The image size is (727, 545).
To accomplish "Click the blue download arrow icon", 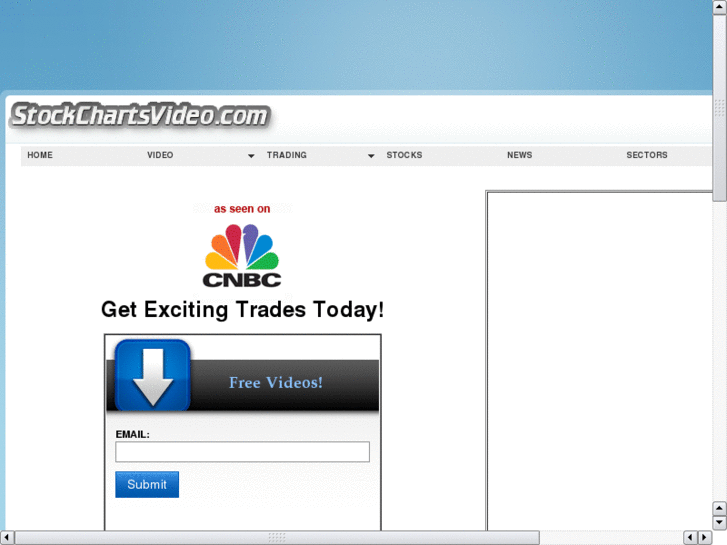I will pos(153,375).
